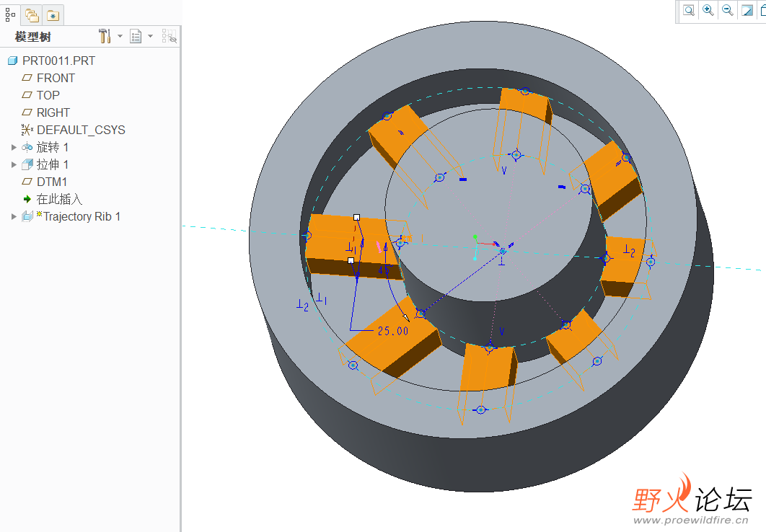This screenshot has width=766, height=532.
Task: Open the Folder Browser tab
Action: (32, 16)
